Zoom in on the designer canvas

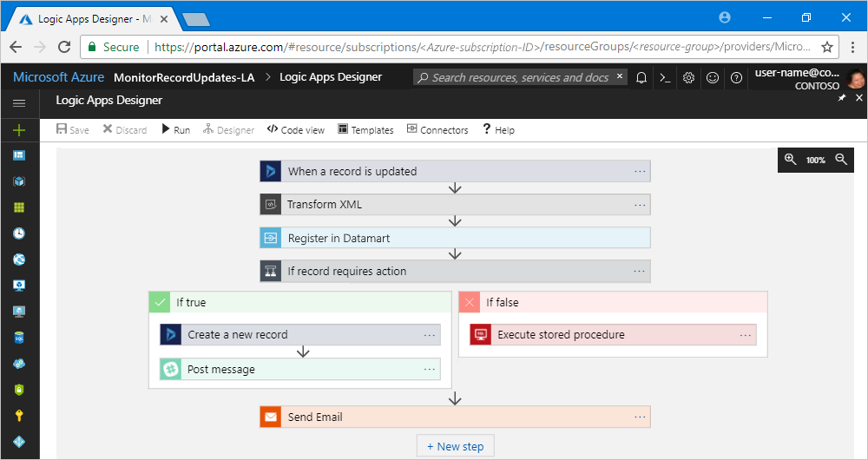coord(790,160)
